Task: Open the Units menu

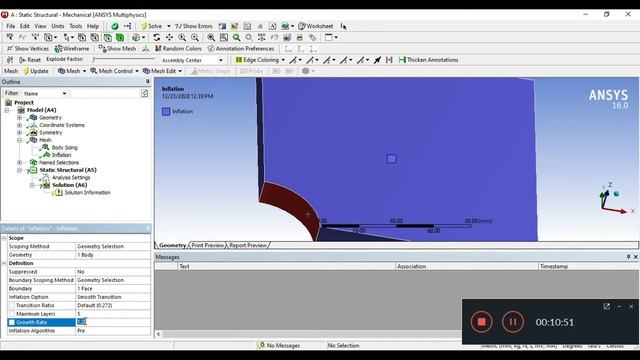Action: click(58, 26)
